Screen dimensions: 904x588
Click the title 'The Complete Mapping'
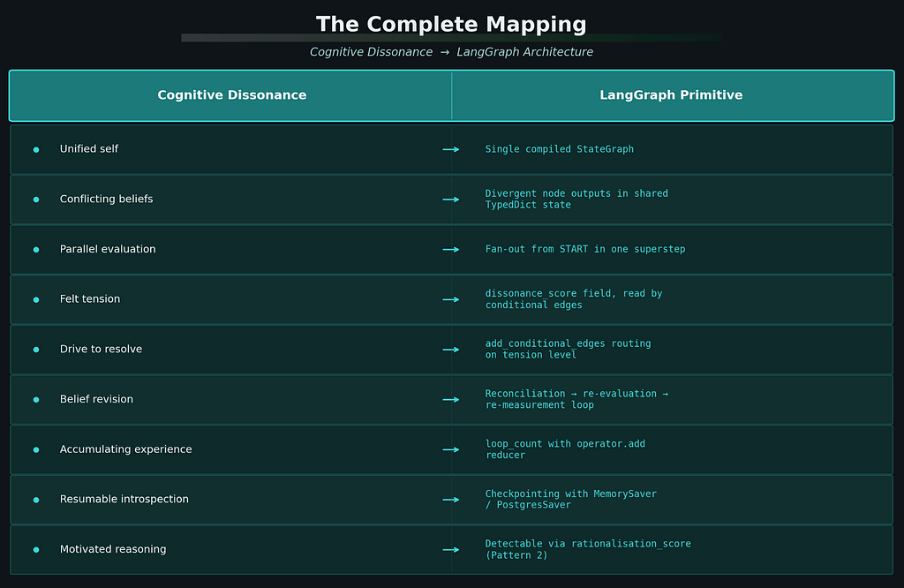tap(451, 25)
